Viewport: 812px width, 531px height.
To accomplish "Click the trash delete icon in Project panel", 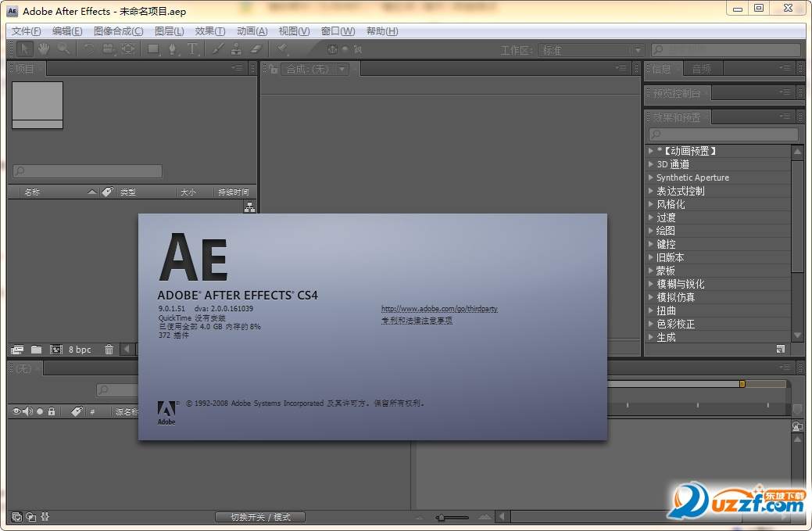I will coord(109,350).
